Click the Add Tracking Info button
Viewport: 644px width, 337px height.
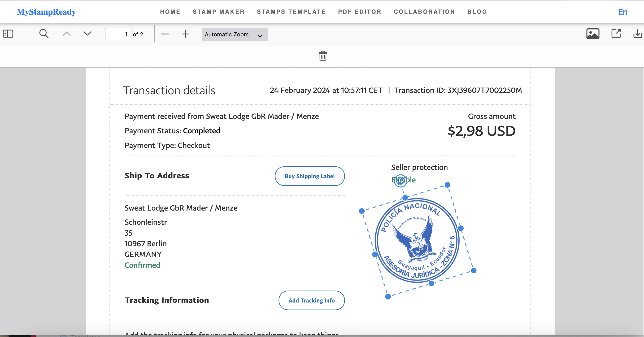tap(312, 300)
